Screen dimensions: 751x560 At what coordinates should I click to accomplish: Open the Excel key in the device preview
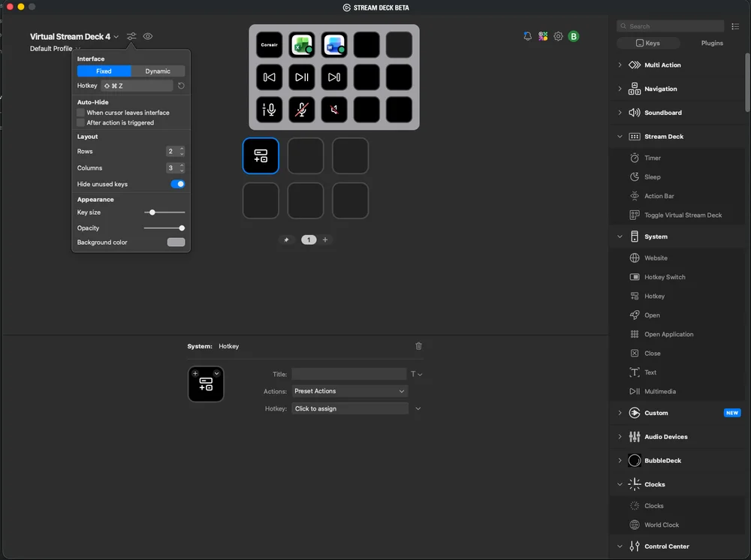tap(301, 44)
